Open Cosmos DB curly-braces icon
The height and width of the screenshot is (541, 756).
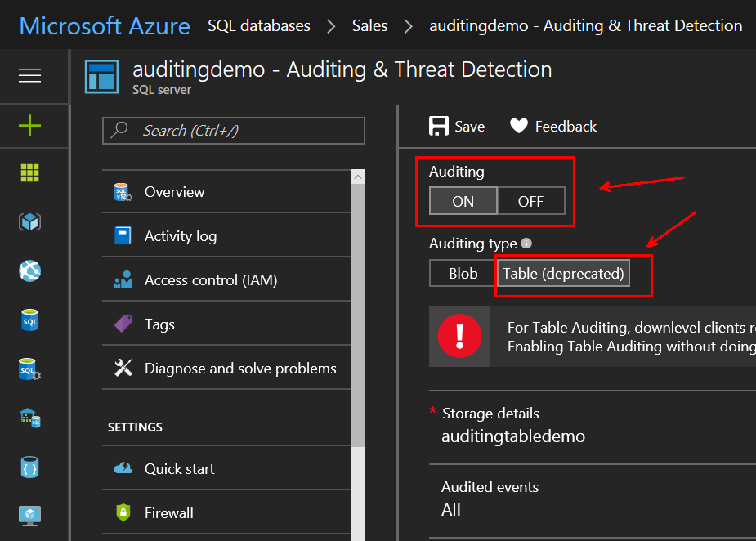coord(29,467)
